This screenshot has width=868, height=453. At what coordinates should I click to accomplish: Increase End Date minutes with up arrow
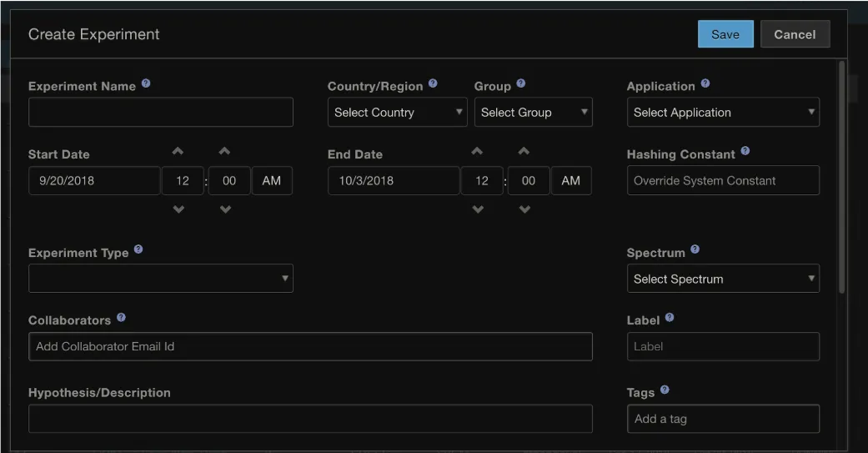click(524, 151)
